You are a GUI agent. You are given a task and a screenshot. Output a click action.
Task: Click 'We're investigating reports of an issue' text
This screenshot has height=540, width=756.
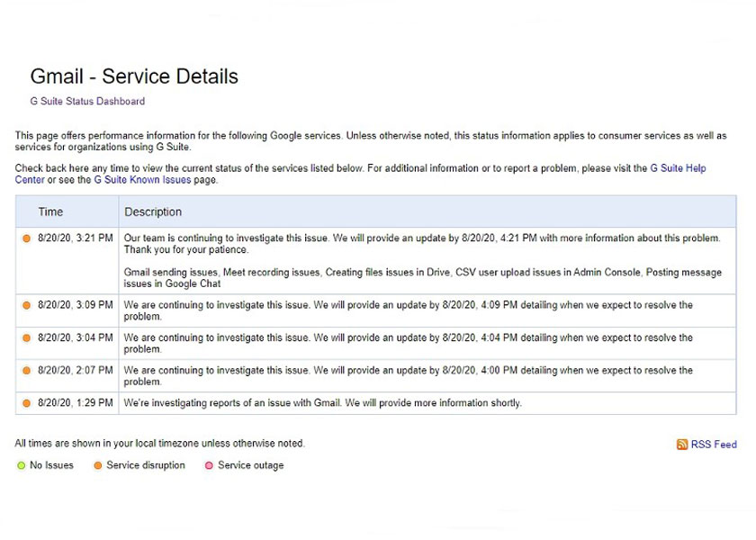click(322, 402)
